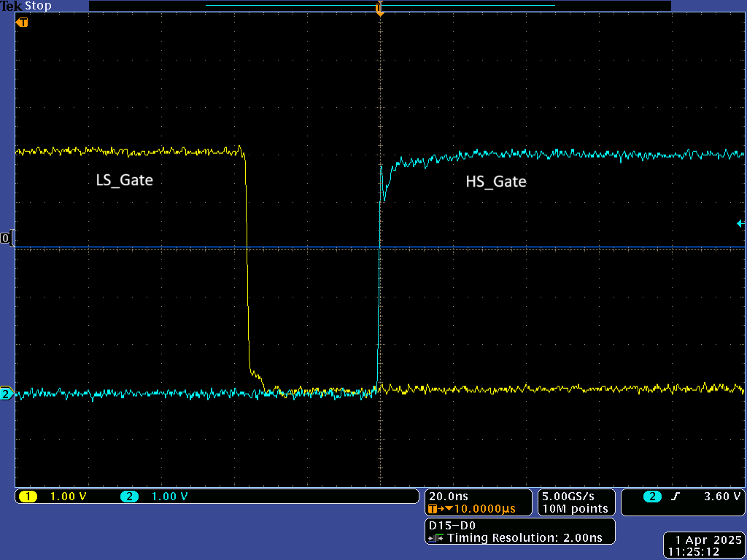Click the LS_Gate waveform label

125,179
